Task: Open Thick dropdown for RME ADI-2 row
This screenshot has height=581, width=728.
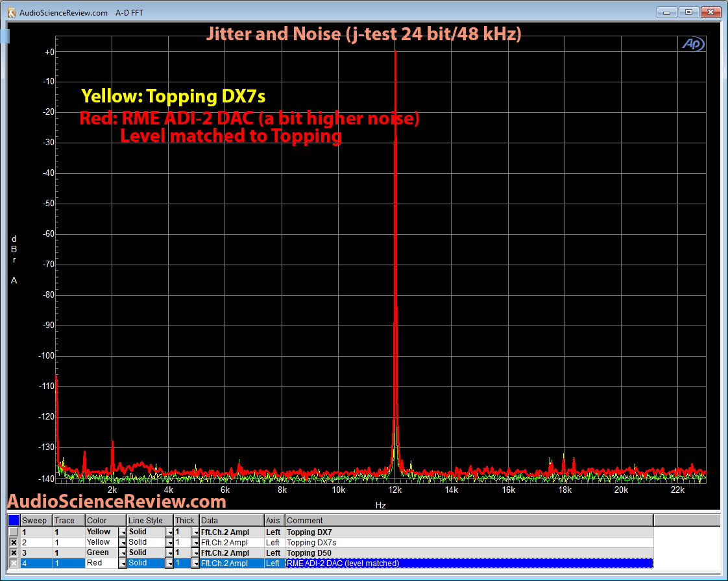Action: pos(195,563)
